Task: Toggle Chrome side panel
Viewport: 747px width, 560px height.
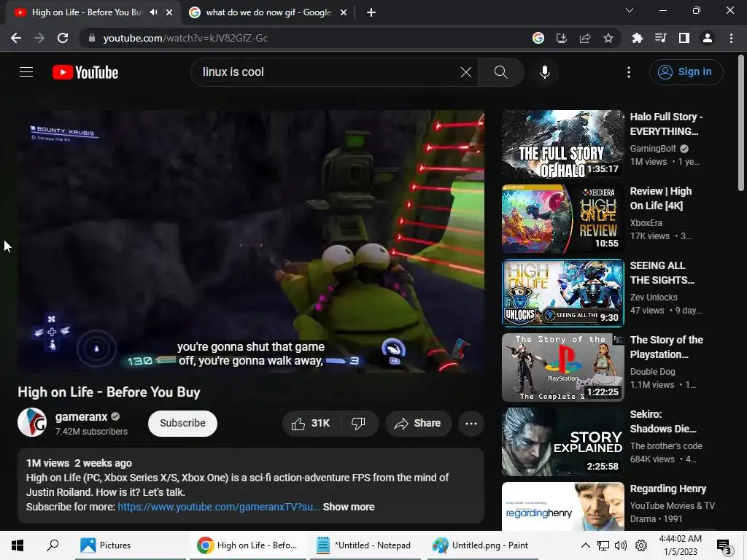Action: pyautogui.click(x=684, y=38)
